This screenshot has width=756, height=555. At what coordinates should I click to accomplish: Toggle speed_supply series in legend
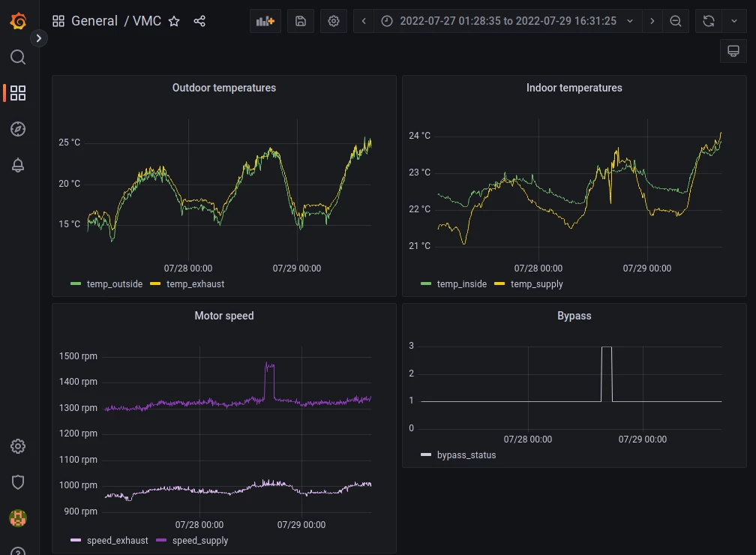pyautogui.click(x=200, y=541)
